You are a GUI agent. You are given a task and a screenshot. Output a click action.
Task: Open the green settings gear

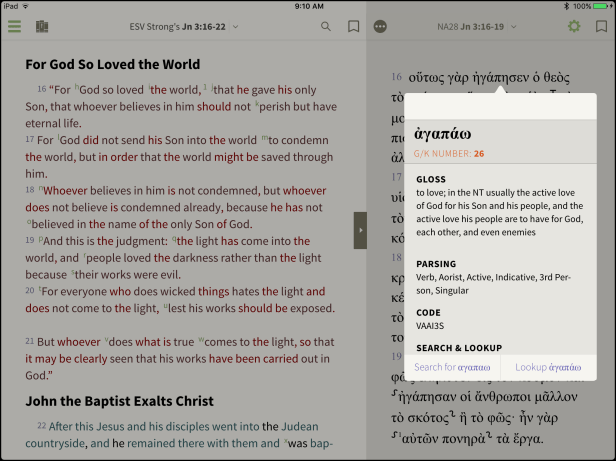tap(574, 26)
